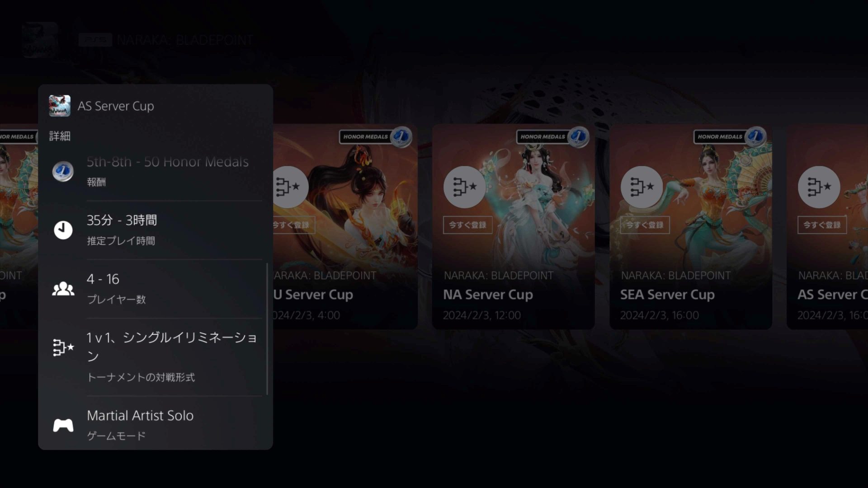Screen dimensions: 868x488
Task: Click the NARAKA game icon beside AS Server Cup
Action: [x=60, y=106]
